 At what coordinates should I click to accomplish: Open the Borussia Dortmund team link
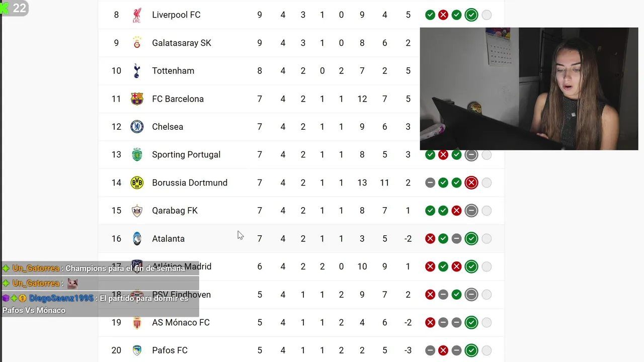point(190,183)
